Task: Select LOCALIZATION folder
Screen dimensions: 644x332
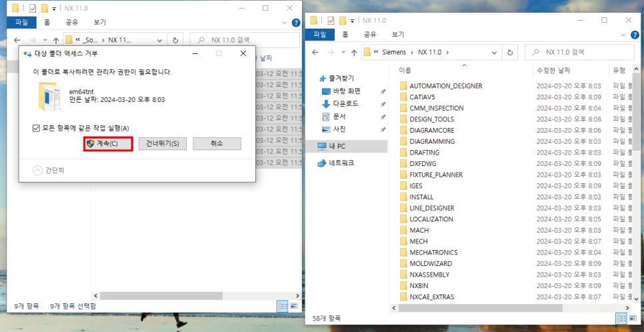Action: coord(431,219)
